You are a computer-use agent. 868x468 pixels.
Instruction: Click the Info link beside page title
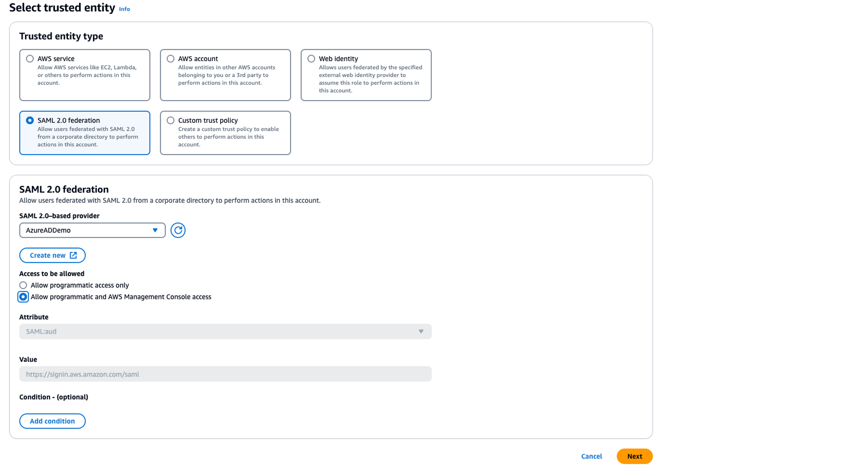(x=124, y=9)
